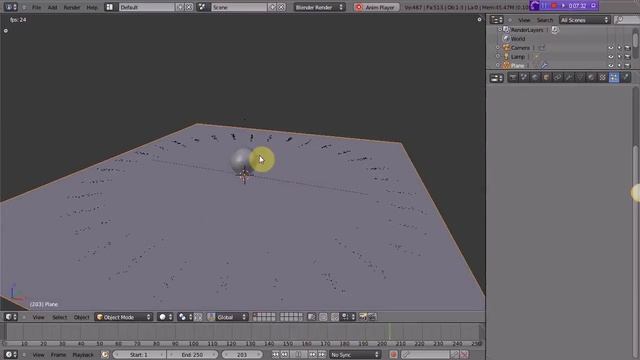Open the Help menu
The width and height of the screenshot is (640, 360).
pyautogui.click(x=92, y=7)
